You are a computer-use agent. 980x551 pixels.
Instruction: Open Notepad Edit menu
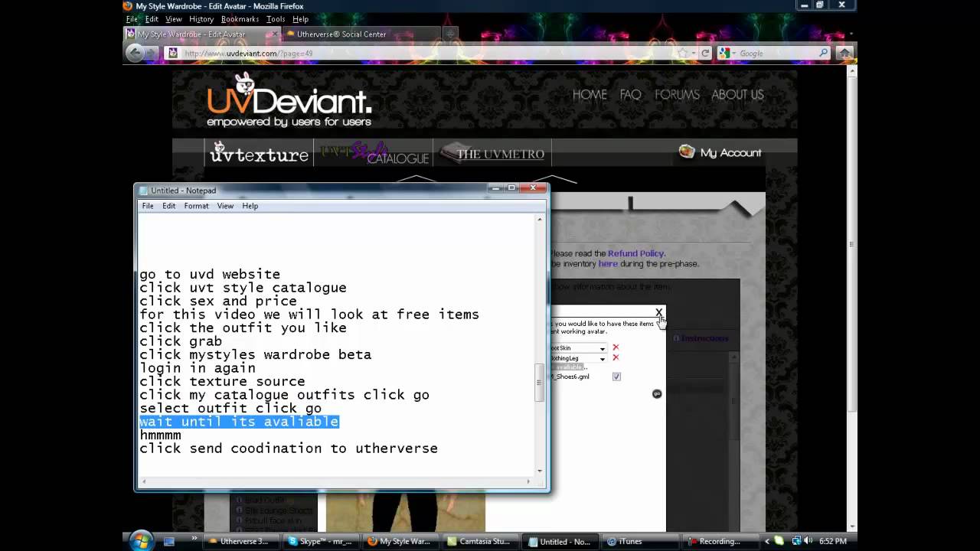[x=168, y=206]
